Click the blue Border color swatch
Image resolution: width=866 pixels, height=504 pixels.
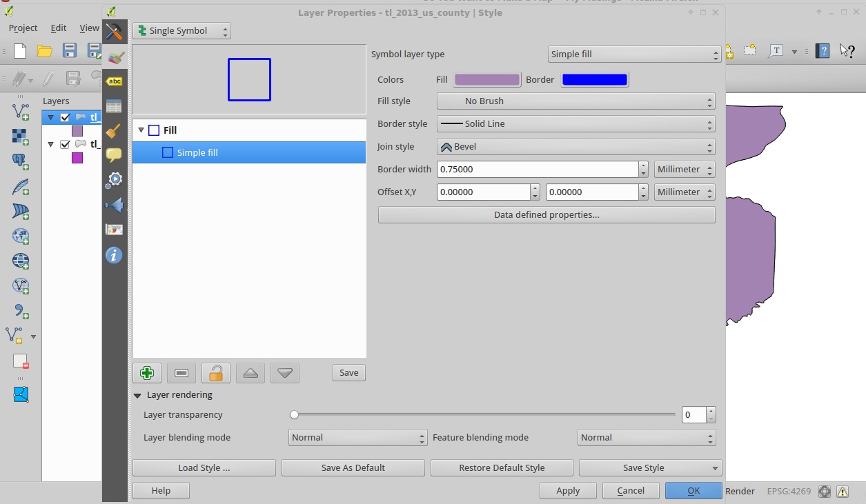[594, 80]
